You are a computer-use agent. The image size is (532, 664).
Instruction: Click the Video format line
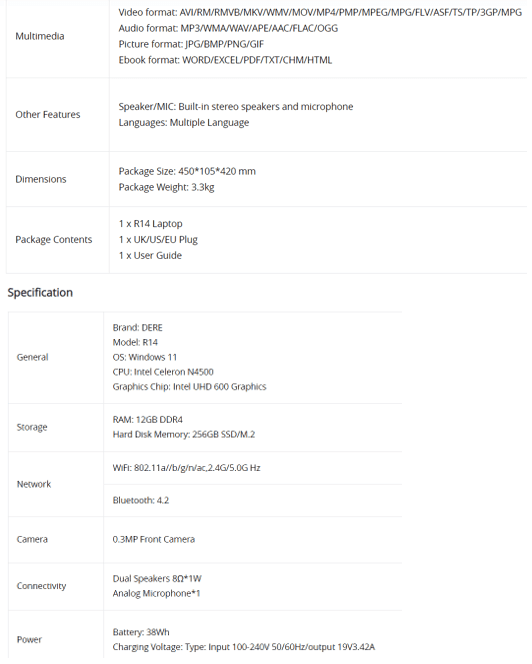coord(320,12)
